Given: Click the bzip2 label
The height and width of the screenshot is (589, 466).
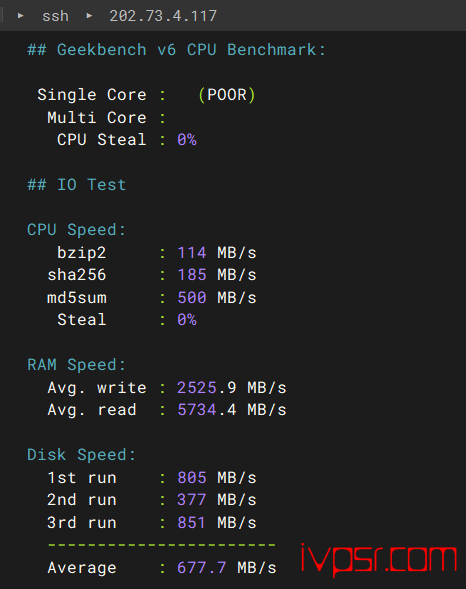Looking at the screenshot, I should tap(82, 252).
